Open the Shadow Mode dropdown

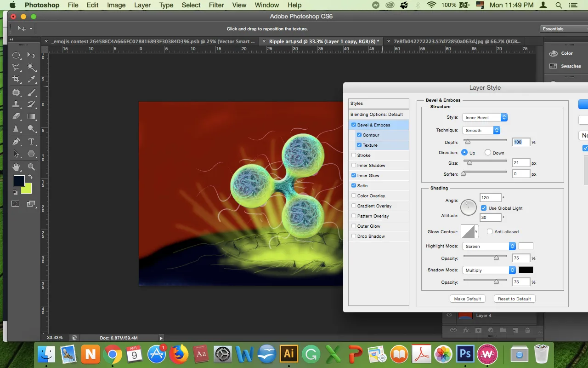489,270
